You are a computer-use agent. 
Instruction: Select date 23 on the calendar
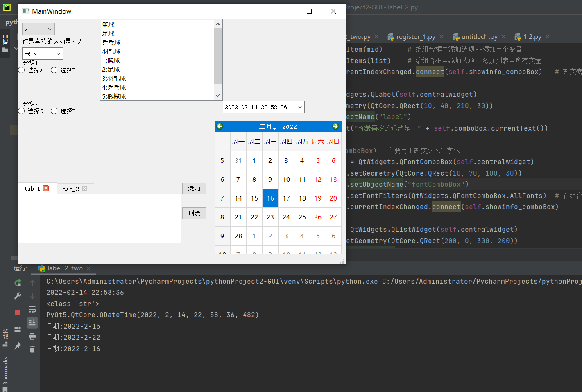[270, 217]
